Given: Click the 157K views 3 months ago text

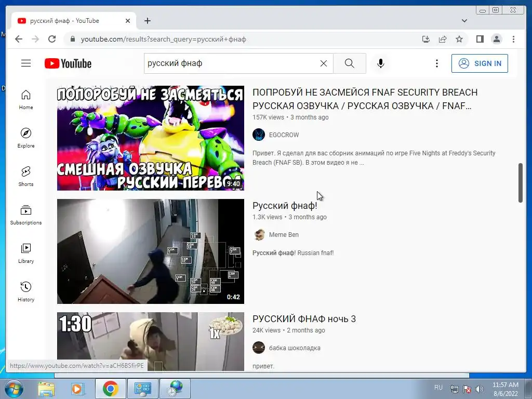Looking at the screenshot, I should 290,117.
